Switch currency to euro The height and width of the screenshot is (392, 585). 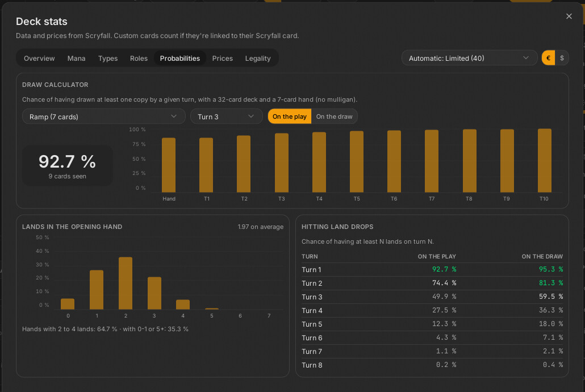(x=548, y=58)
